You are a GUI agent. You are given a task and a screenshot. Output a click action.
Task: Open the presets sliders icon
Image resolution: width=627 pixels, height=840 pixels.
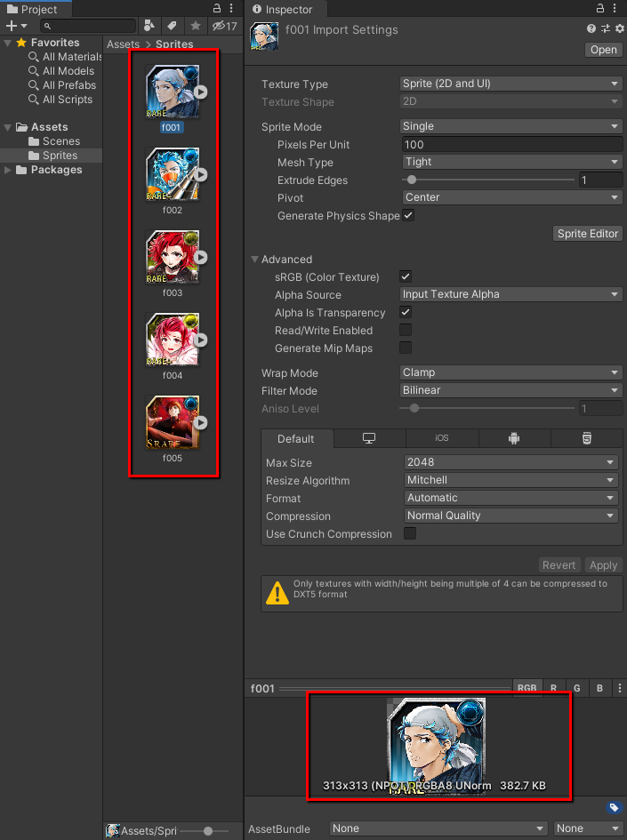click(606, 29)
